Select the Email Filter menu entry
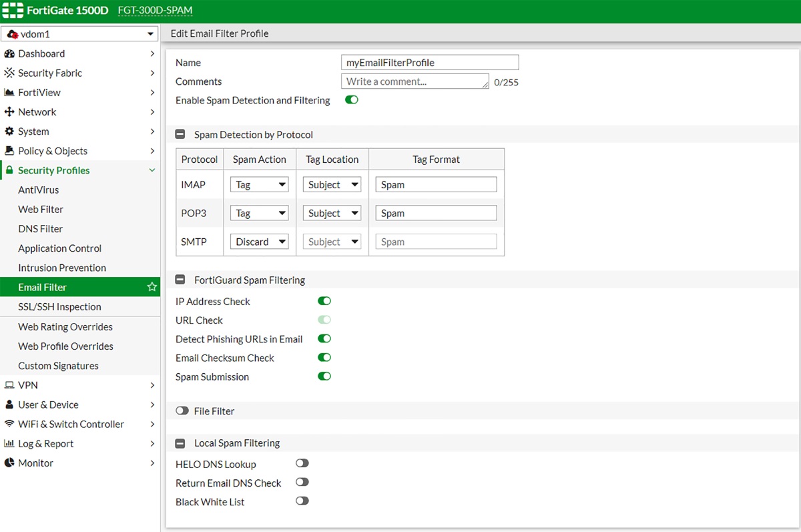The width and height of the screenshot is (801, 532). (x=80, y=287)
